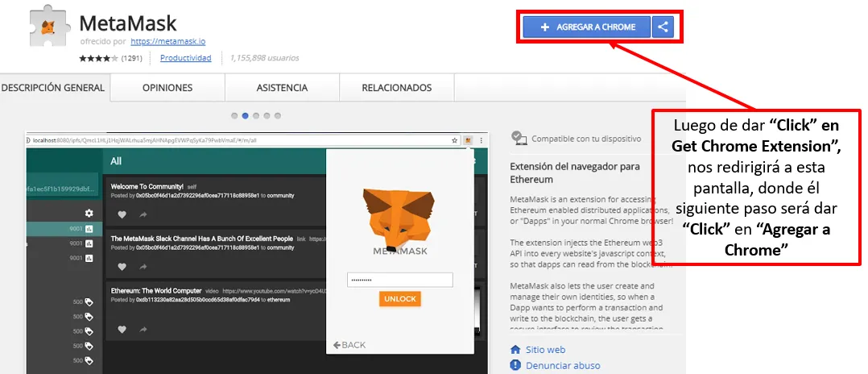The image size is (868, 374).
Task: Open the Productividad category link
Action: pos(186,57)
